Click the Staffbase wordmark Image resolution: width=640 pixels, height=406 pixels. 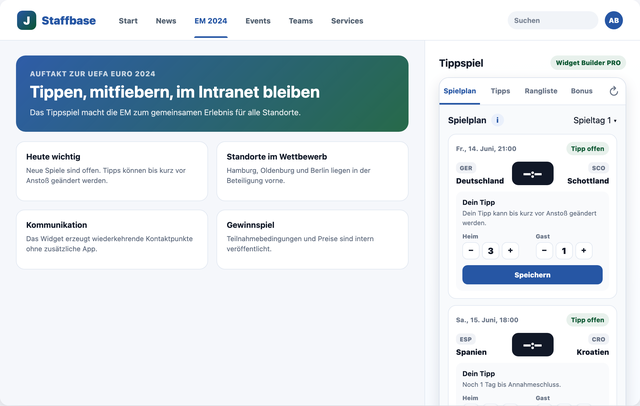[69, 20]
